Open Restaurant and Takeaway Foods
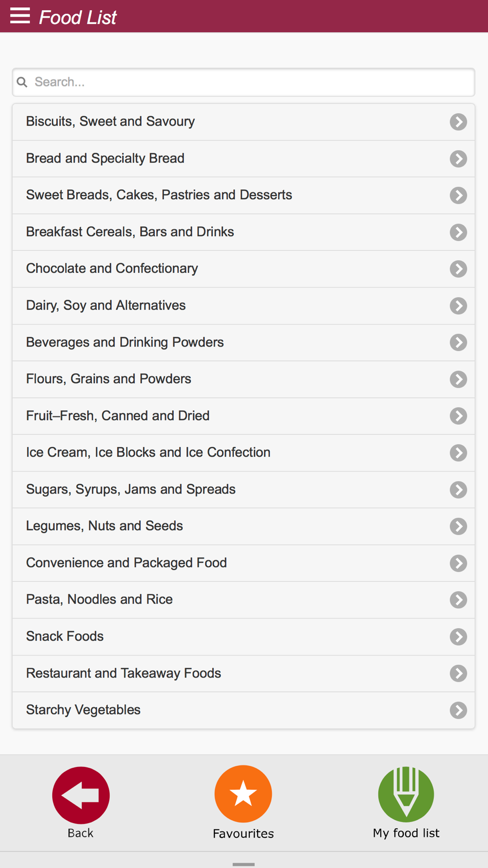The width and height of the screenshot is (488, 868). point(244,673)
